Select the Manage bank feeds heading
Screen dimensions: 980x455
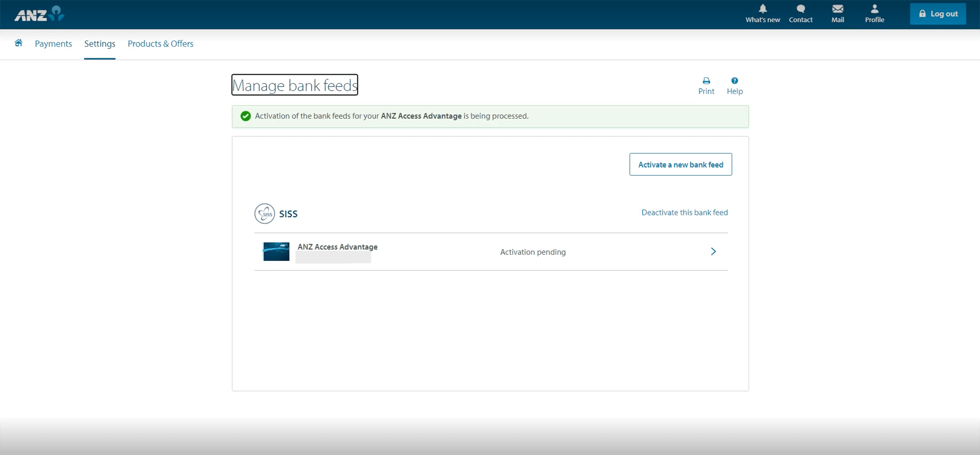[295, 85]
